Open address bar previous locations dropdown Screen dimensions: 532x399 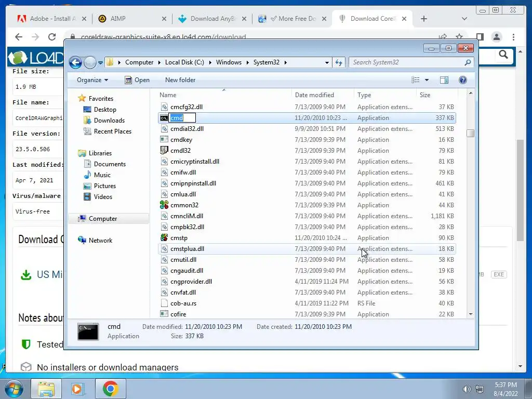coord(327,63)
